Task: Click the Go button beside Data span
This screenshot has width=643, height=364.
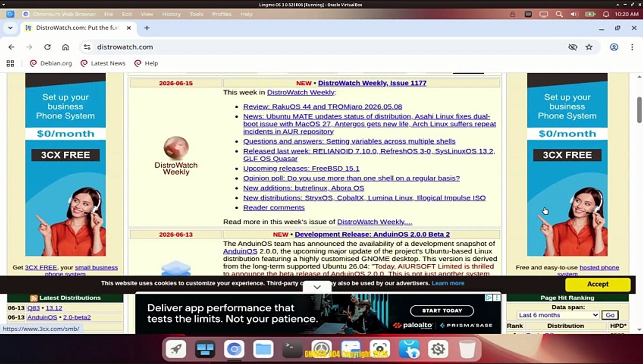Action: pyautogui.click(x=610, y=315)
